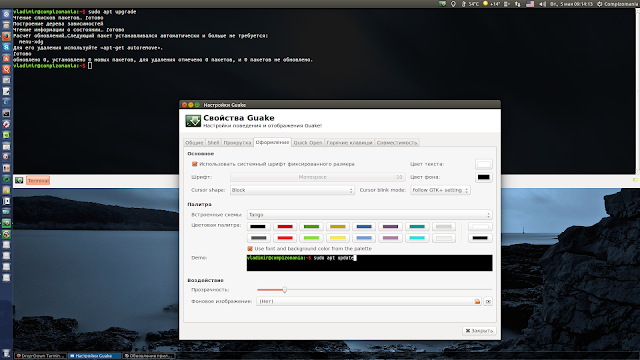Click the Закрыть button
This screenshot has width=640, height=360.
pyautogui.click(x=479, y=331)
